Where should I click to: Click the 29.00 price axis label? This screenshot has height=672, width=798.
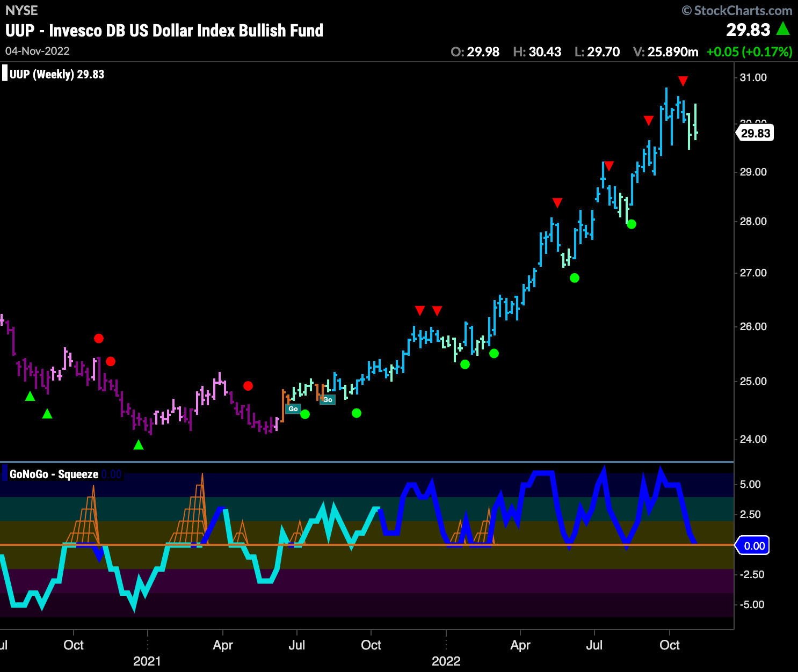click(x=753, y=172)
